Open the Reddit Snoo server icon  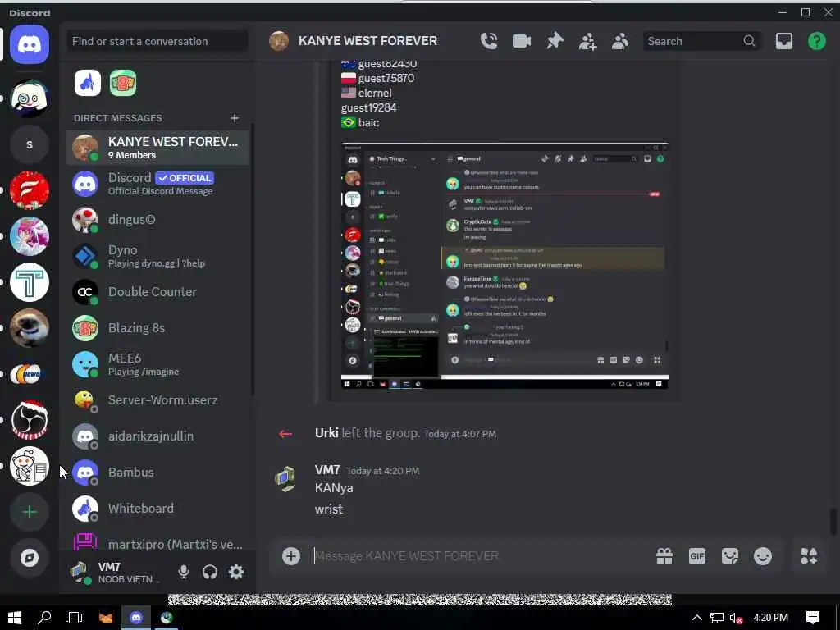[30, 466]
